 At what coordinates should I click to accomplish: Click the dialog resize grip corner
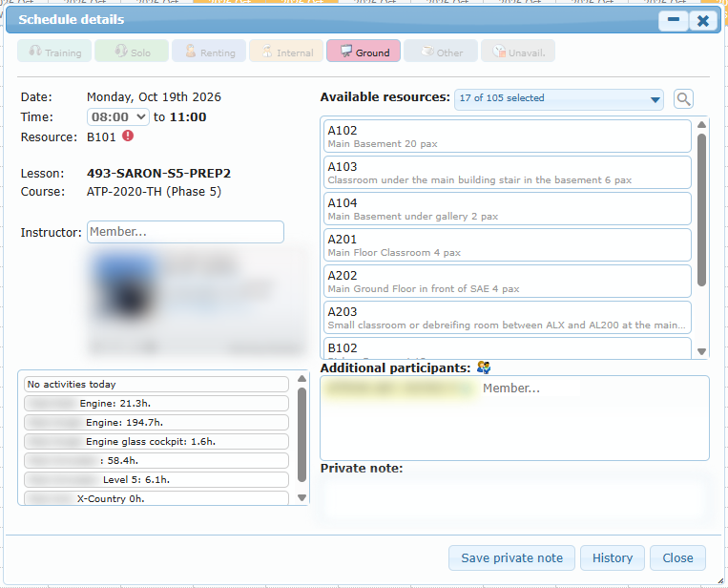coord(720,580)
